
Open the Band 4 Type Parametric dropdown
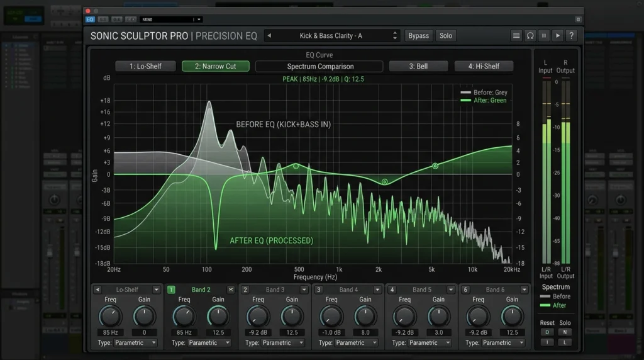click(x=357, y=343)
